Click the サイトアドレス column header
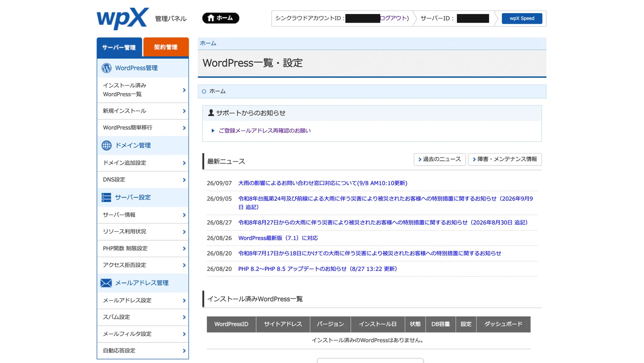This screenshot has height=363, width=644. click(283, 324)
